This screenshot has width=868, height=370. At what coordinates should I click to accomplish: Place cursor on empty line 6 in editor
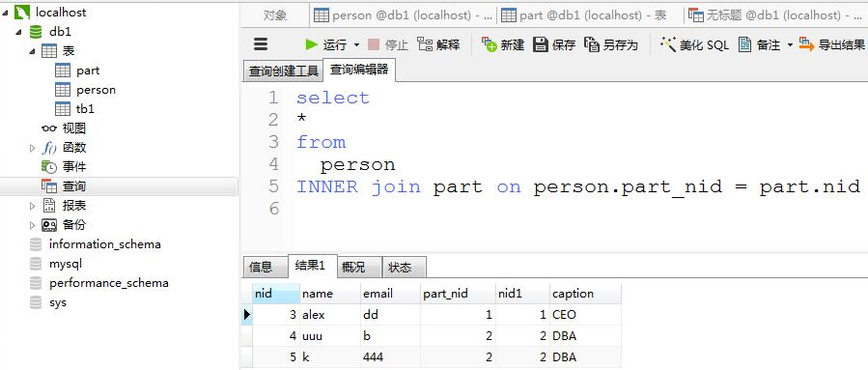(x=575, y=209)
